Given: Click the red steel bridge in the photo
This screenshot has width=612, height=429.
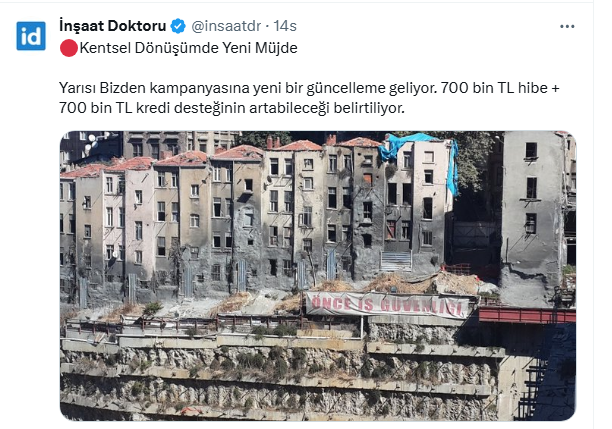Looking at the screenshot, I should [x=527, y=315].
